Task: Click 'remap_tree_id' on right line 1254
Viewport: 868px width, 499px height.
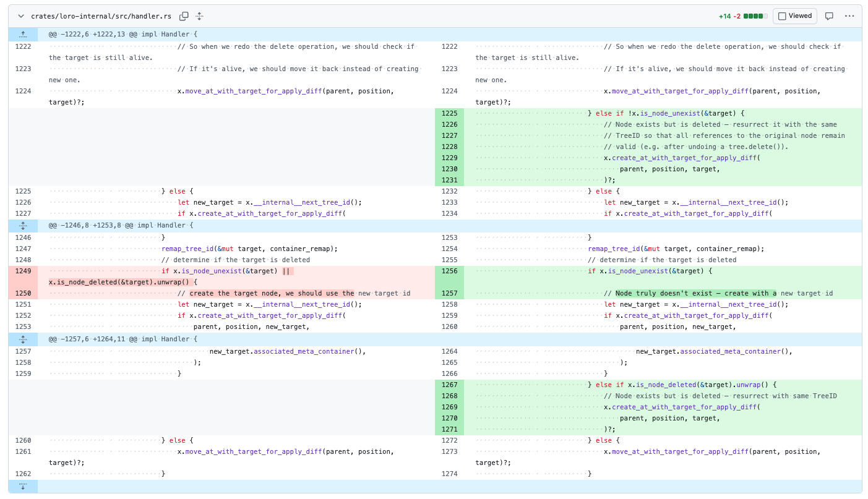Action: point(614,249)
